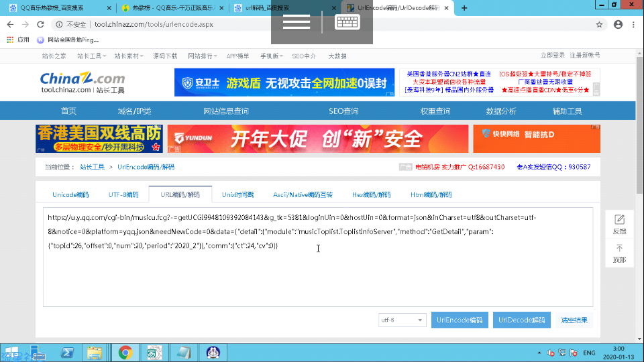Click the hamburger overlay menu icon
Viewport: 644px width, 362px height.
(296, 21)
